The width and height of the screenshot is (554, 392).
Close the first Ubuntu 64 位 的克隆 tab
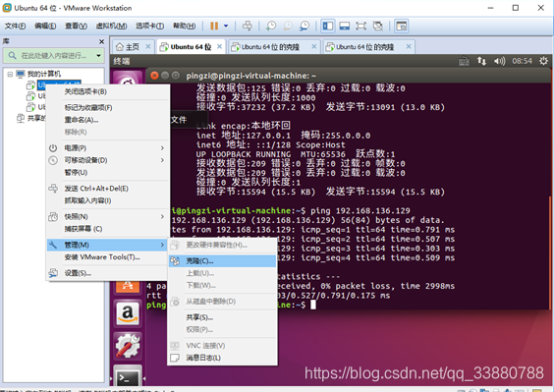[x=313, y=46]
